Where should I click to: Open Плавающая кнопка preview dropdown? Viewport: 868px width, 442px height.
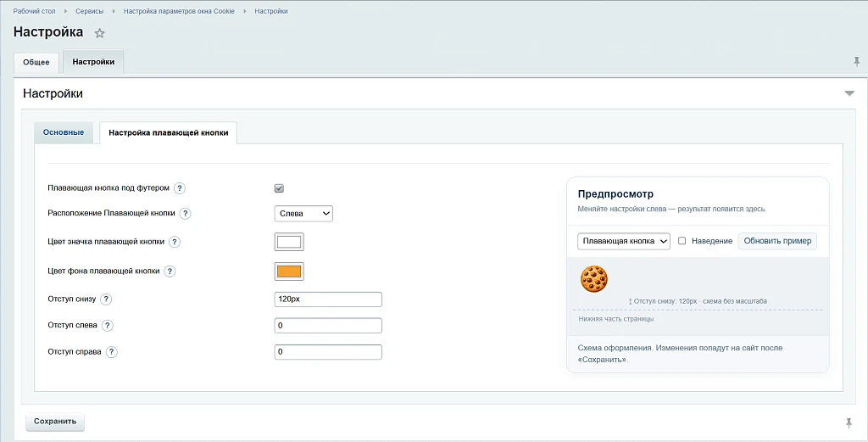click(624, 241)
